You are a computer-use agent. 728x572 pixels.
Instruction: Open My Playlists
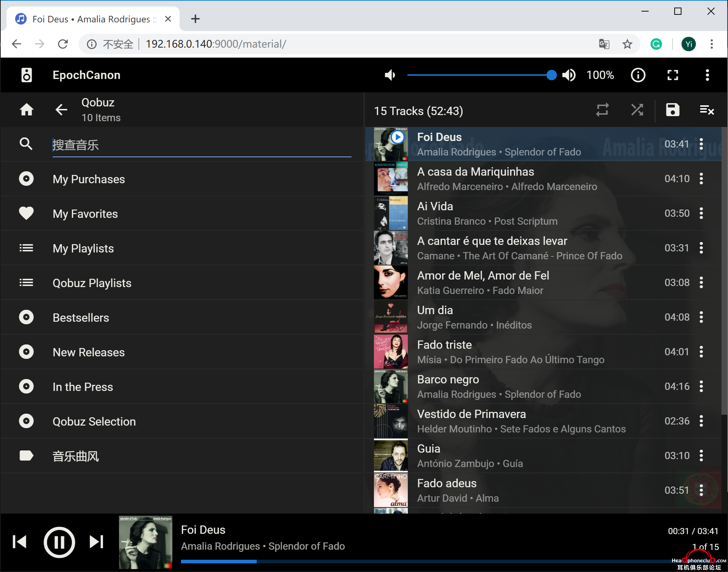click(182, 248)
